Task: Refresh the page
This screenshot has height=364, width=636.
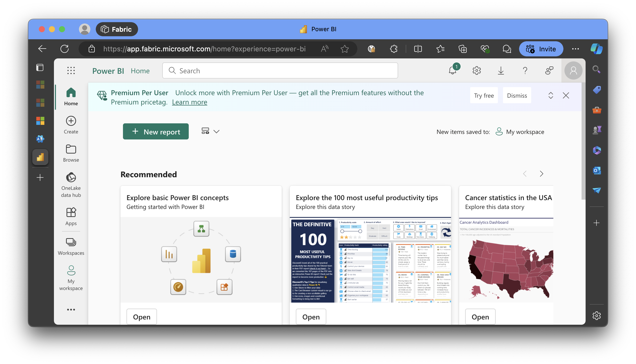Action: point(65,49)
